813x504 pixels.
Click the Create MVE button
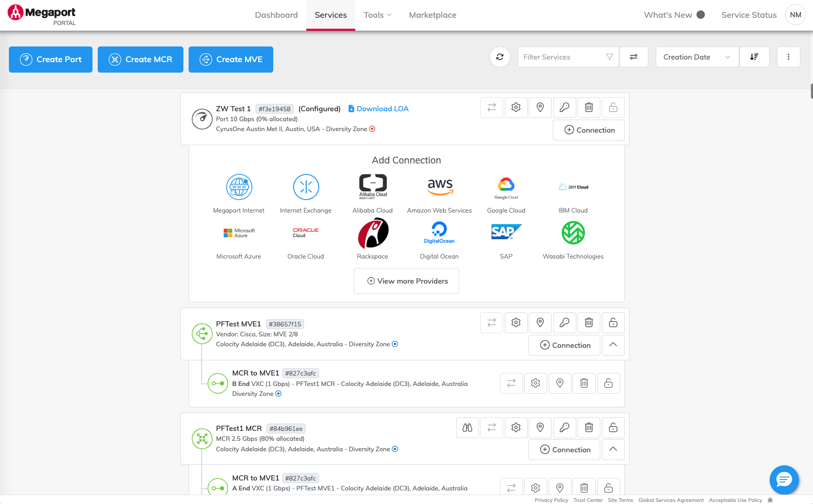pyautogui.click(x=231, y=60)
